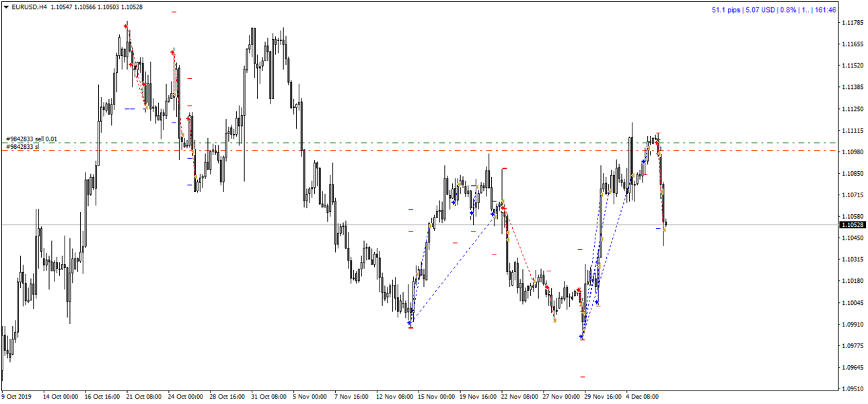868x404 pixels.
Task: Click the 29 Nov 16:00 time label
Action: [x=603, y=397]
